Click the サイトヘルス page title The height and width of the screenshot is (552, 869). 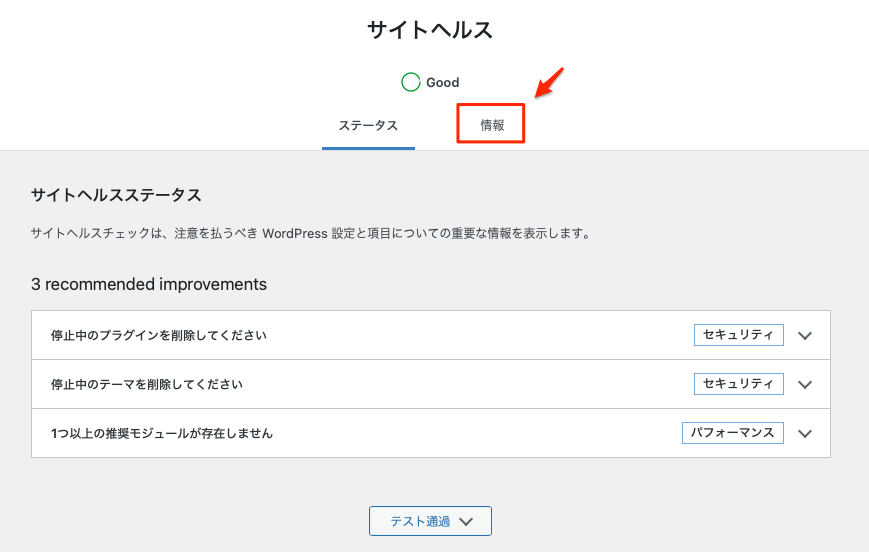(x=430, y=30)
